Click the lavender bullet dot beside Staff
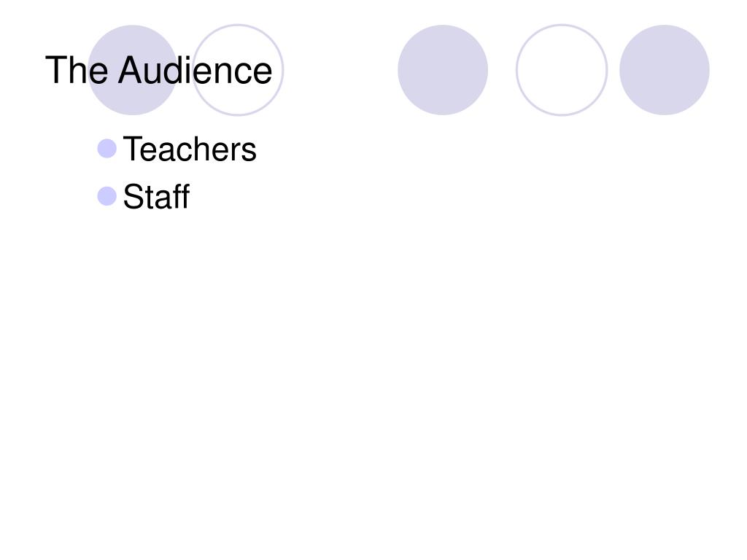This screenshot has width=747, height=560. coord(107,196)
